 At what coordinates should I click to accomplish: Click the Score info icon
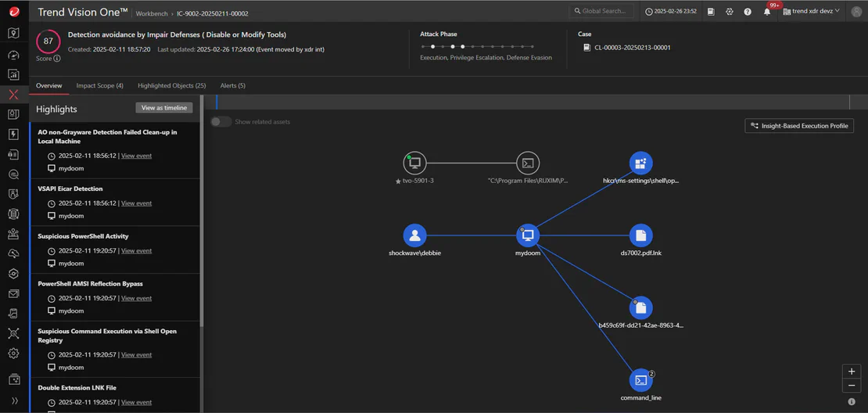click(57, 59)
